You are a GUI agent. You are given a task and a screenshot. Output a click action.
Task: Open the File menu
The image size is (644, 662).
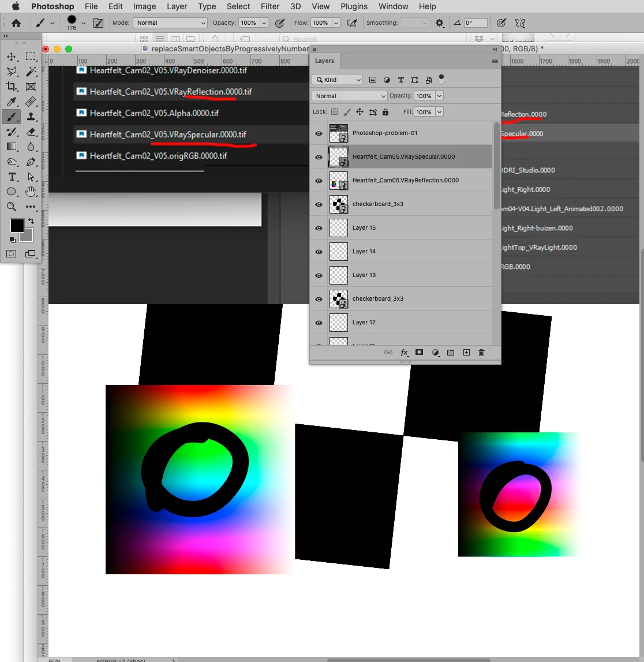tap(91, 6)
